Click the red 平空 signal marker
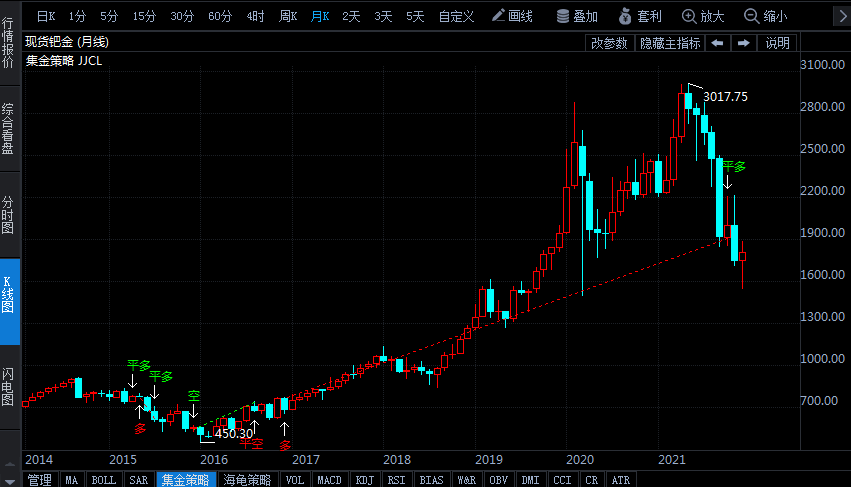The height and width of the screenshot is (487, 851). pyautogui.click(x=251, y=444)
